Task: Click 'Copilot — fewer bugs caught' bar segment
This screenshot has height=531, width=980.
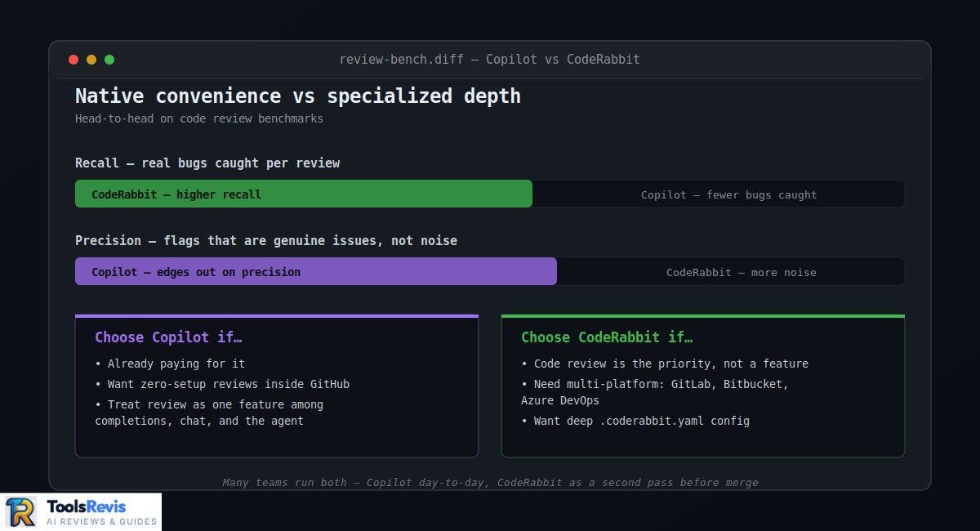Action: pyautogui.click(x=719, y=194)
